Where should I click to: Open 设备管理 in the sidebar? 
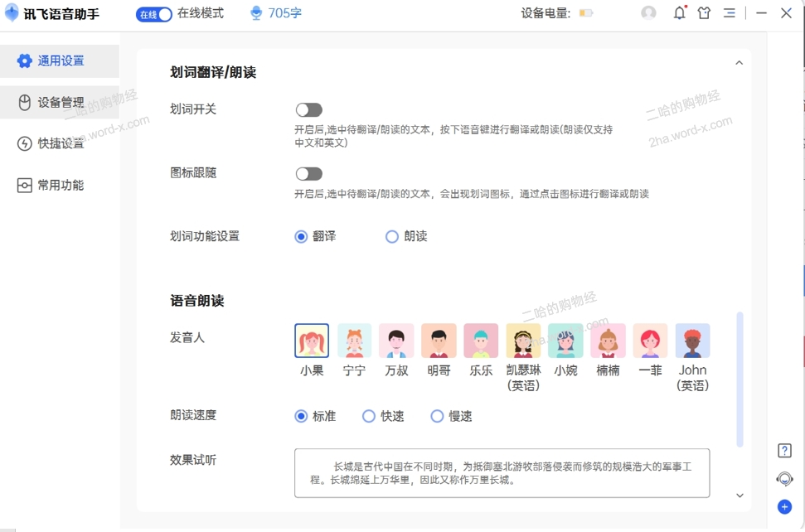[x=60, y=103]
